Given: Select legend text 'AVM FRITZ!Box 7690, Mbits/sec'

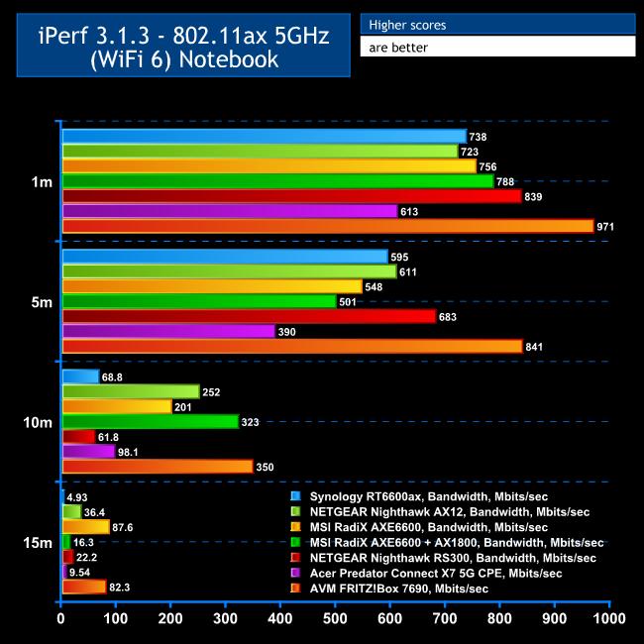Looking at the screenshot, I should pyautogui.click(x=399, y=589).
